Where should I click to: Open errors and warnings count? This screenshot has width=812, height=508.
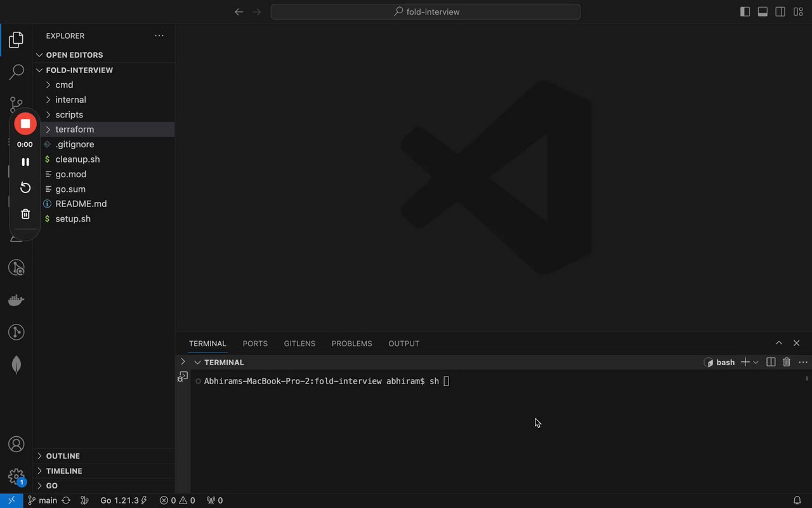coord(177,500)
